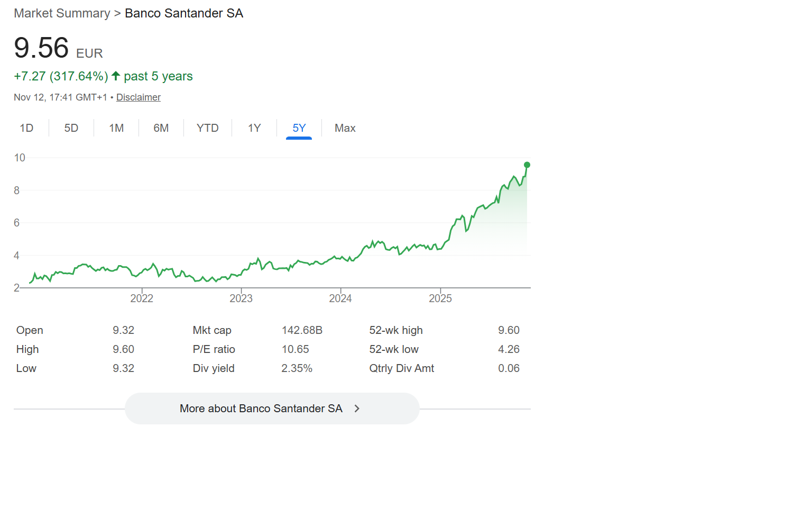Click the green endpoint dot on chart
812x508 pixels.
pos(527,165)
